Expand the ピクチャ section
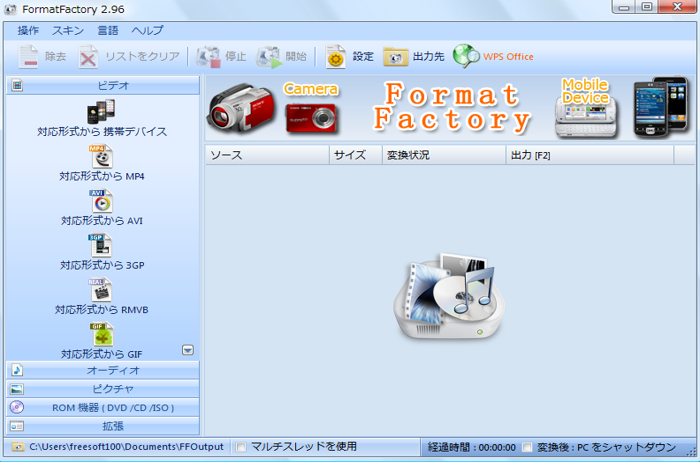 (103, 389)
